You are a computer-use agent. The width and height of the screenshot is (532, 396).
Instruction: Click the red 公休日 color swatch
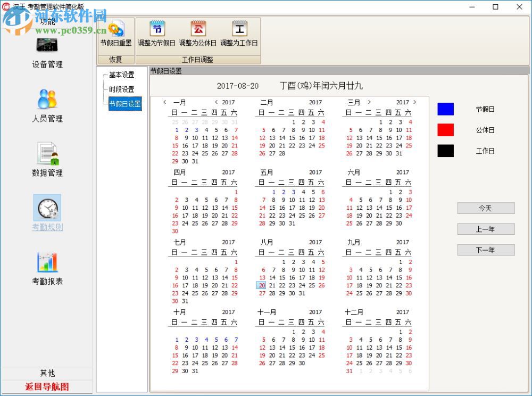coord(445,130)
